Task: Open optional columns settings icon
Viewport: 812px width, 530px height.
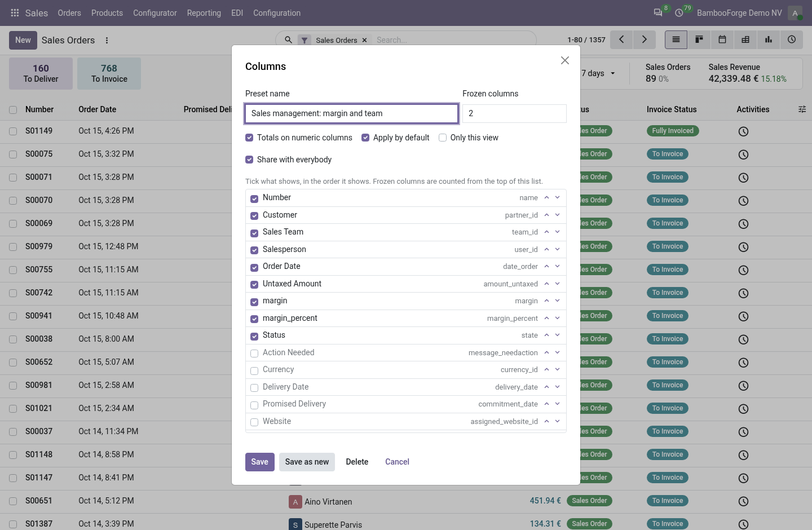Action: click(x=802, y=109)
